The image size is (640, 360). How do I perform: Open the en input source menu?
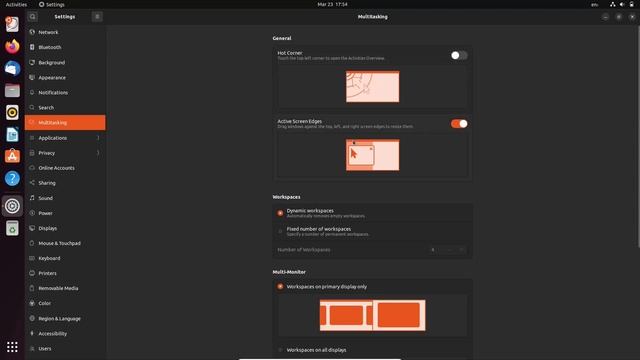coord(595,4)
